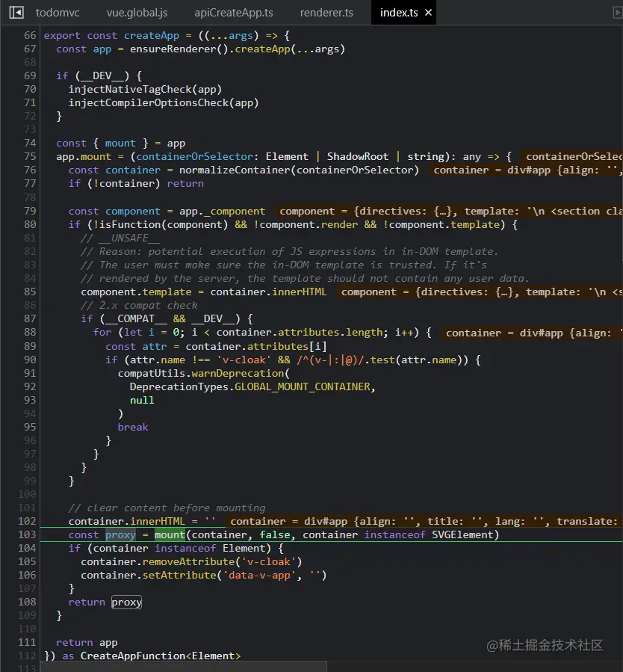623x672 pixels.
Task: Toggle breakpoint on line number 71
Action: coord(30,102)
